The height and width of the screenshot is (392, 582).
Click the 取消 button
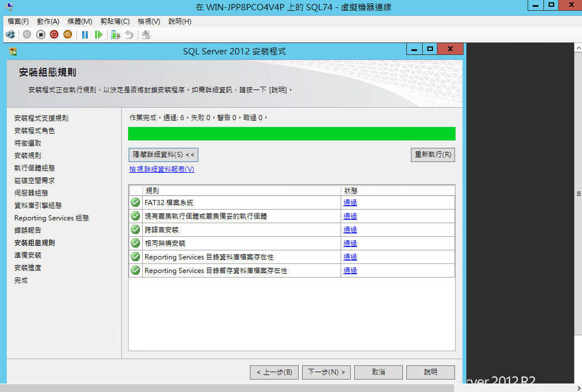point(379,372)
